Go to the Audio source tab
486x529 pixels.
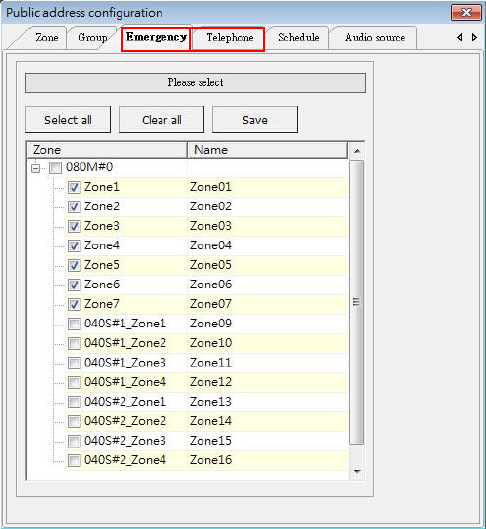(x=375, y=37)
